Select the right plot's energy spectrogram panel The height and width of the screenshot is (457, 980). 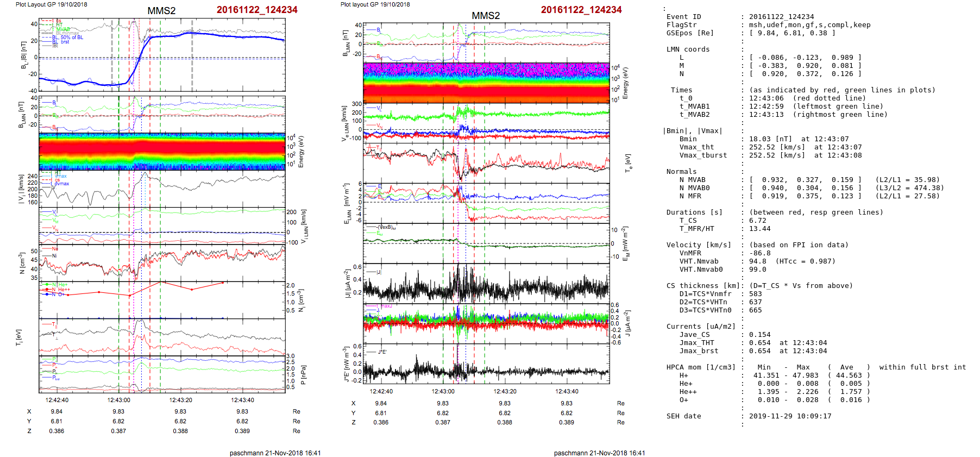pyautogui.click(x=486, y=83)
